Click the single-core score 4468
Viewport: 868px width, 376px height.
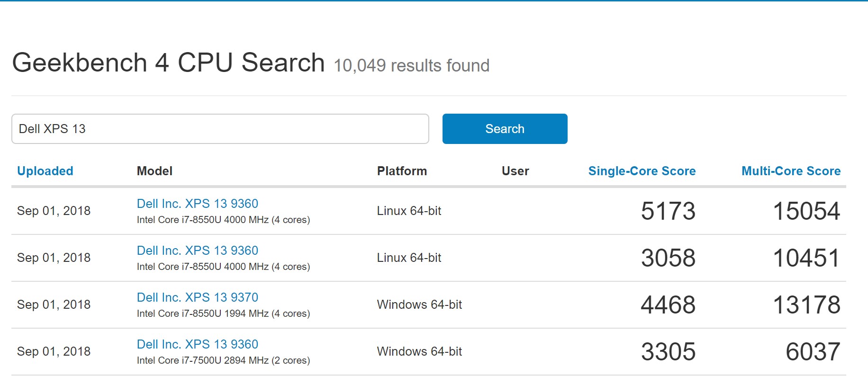[x=668, y=304]
